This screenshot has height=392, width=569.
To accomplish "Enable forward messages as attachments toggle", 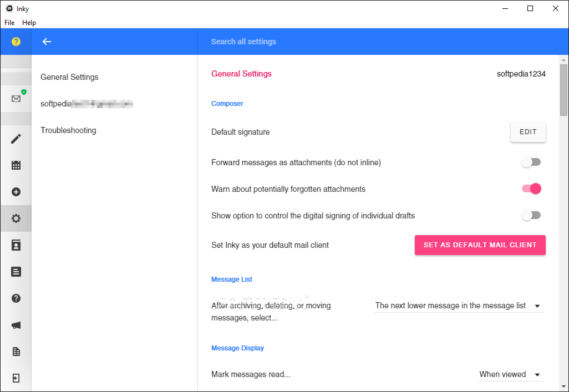I will [x=531, y=162].
